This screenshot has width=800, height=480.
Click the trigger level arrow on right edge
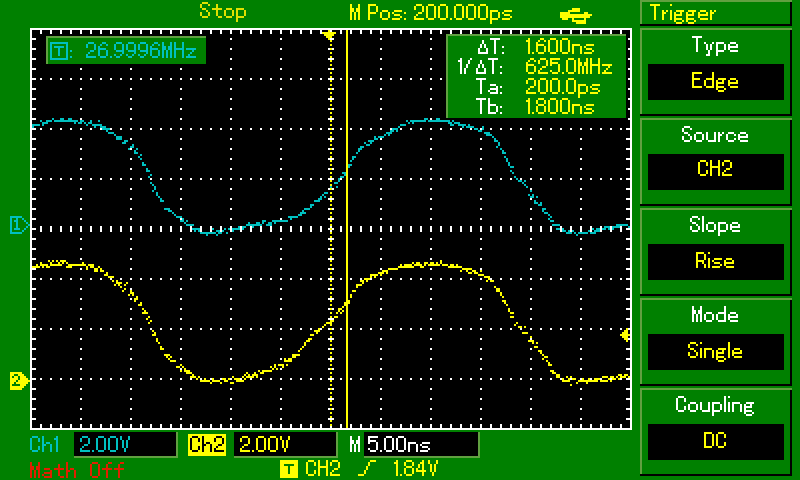[x=626, y=334]
